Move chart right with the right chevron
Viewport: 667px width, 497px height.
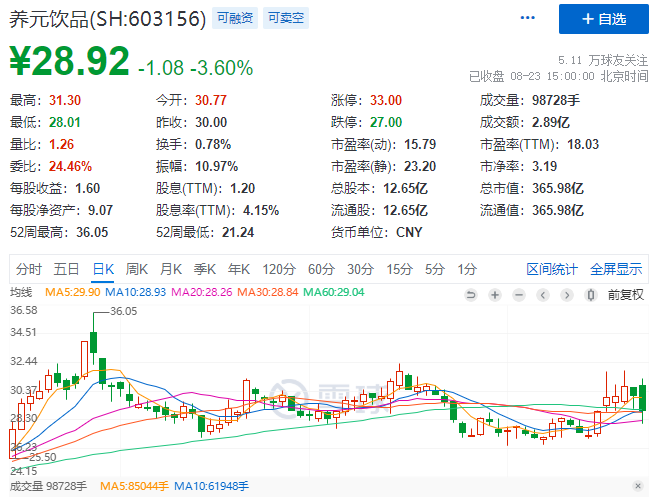[x=567, y=295]
